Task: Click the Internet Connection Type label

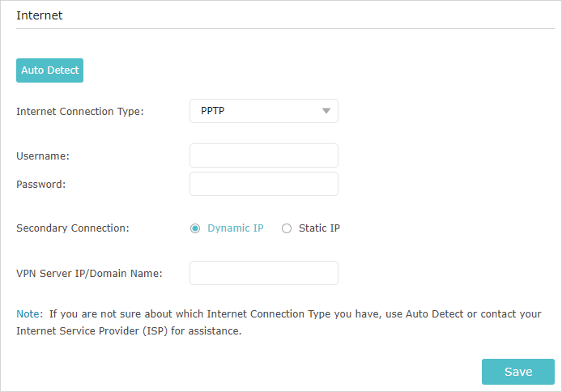Action: coord(80,112)
